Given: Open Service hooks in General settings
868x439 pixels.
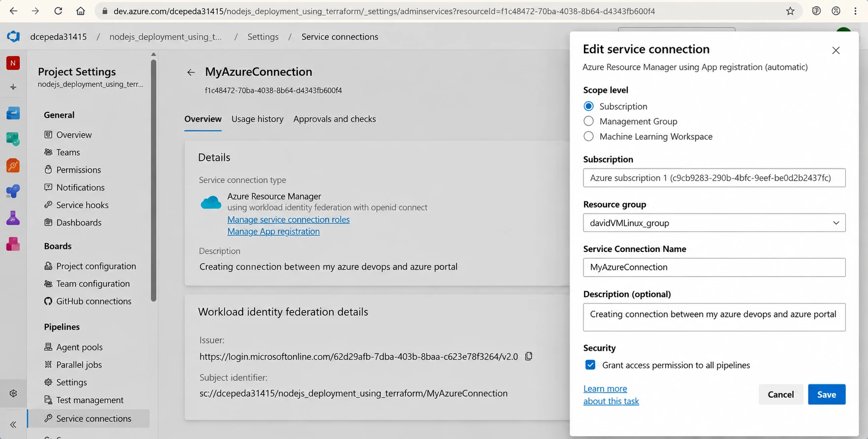Looking at the screenshot, I should coord(82,205).
